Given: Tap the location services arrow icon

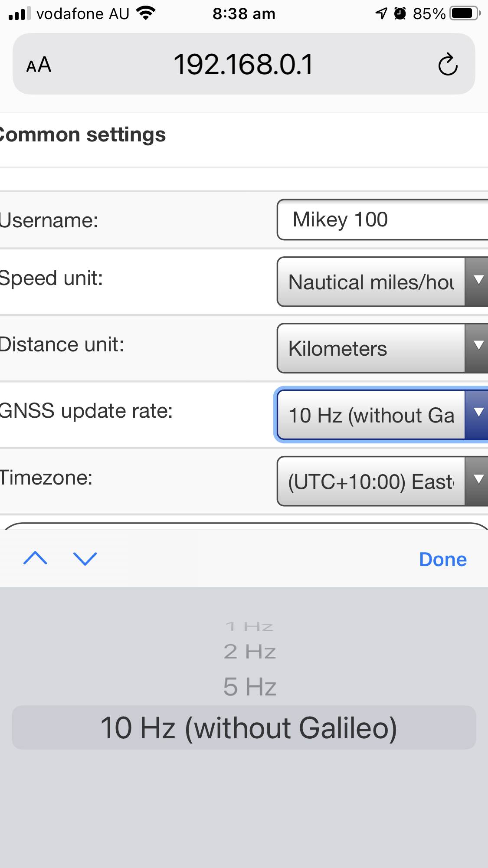Looking at the screenshot, I should pos(381,13).
